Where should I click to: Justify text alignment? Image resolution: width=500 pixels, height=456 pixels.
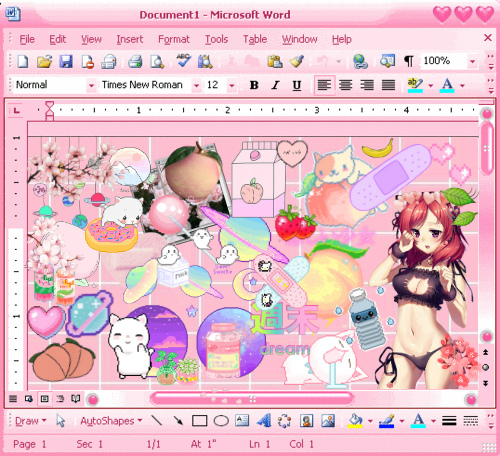pyautogui.click(x=388, y=85)
